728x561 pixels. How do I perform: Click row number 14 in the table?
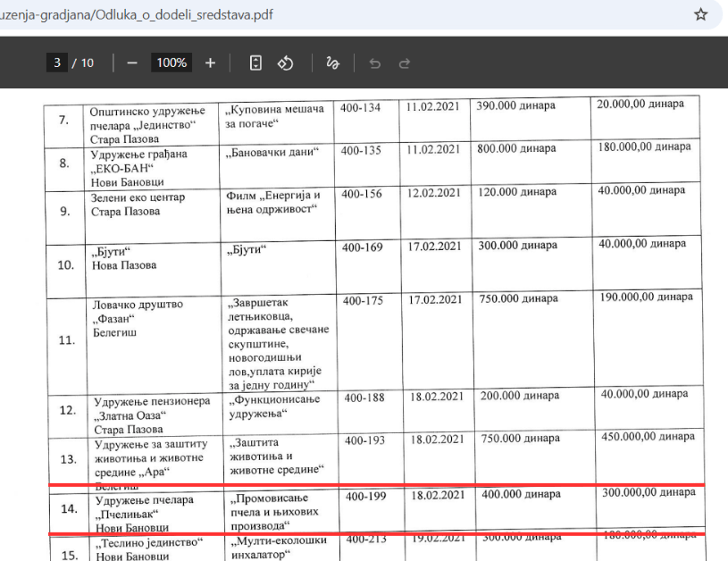[67, 512]
